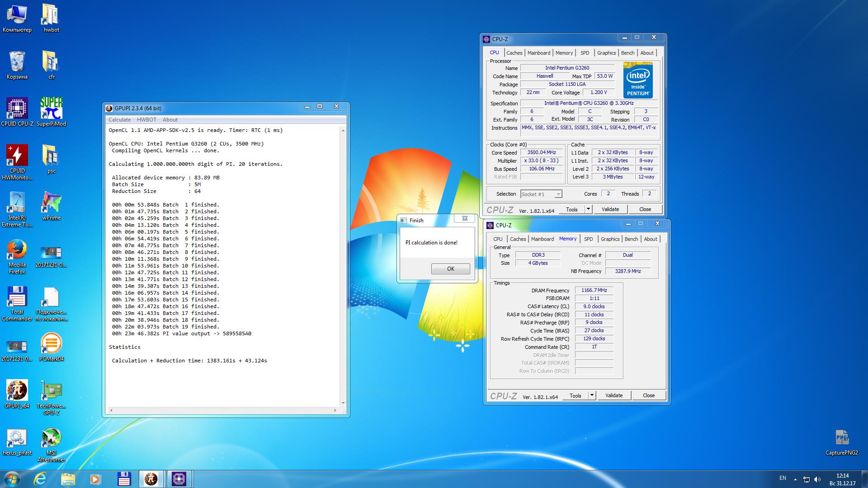Screen dimensions: 868x488
Task: Open the Socket #1 selection dropdown
Action: tap(541, 194)
